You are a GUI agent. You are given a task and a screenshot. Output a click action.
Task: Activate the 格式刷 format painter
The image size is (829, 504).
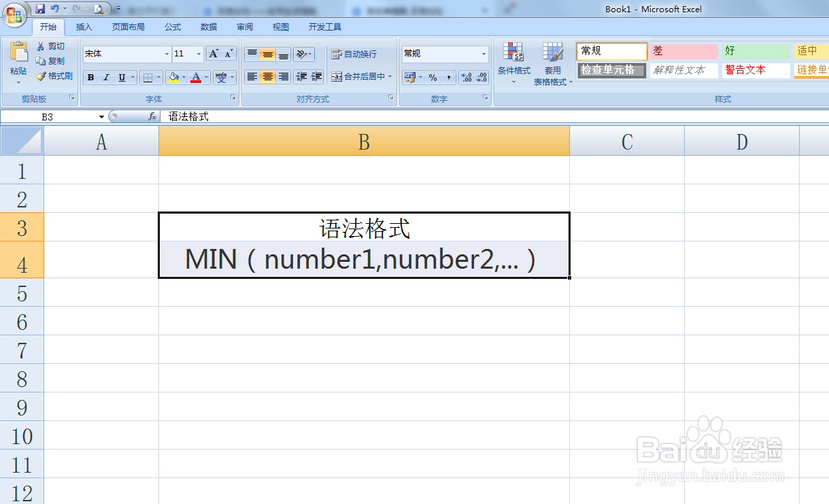(54, 76)
